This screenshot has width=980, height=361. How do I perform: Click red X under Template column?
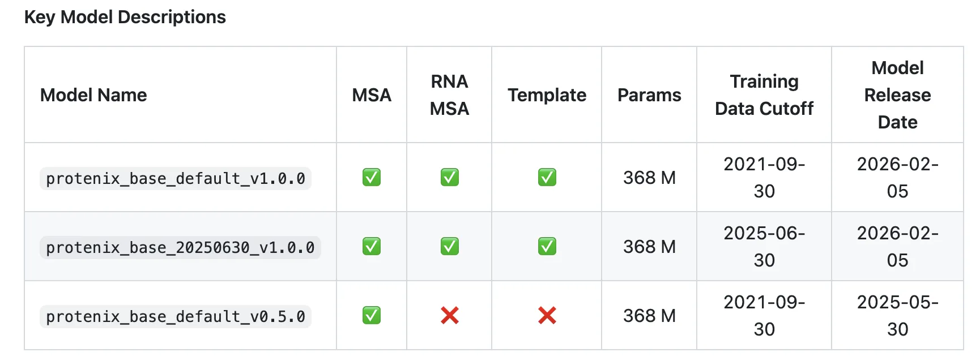[x=547, y=316]
